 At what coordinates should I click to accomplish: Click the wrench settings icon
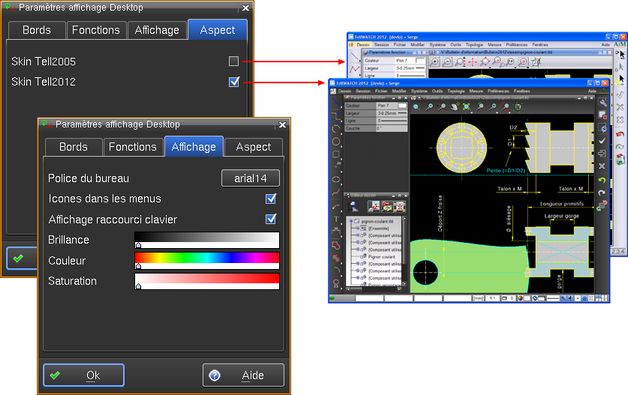[602, 103]
